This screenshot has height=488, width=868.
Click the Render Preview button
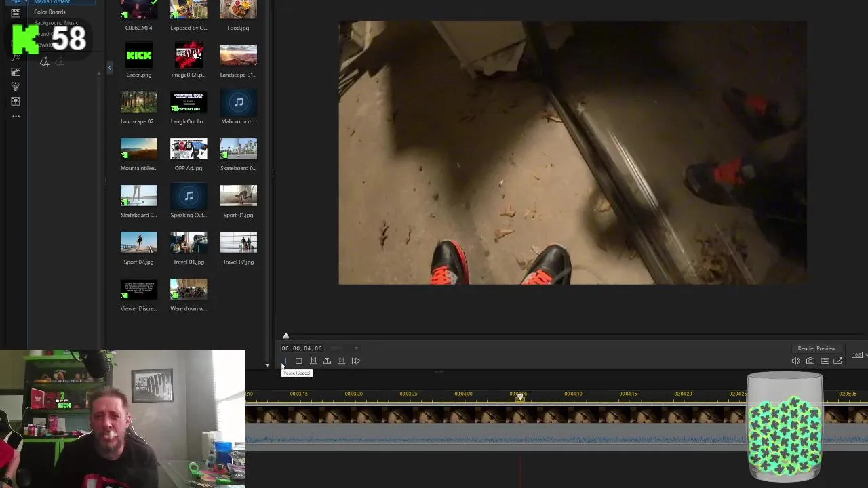[x=816, y=348]
